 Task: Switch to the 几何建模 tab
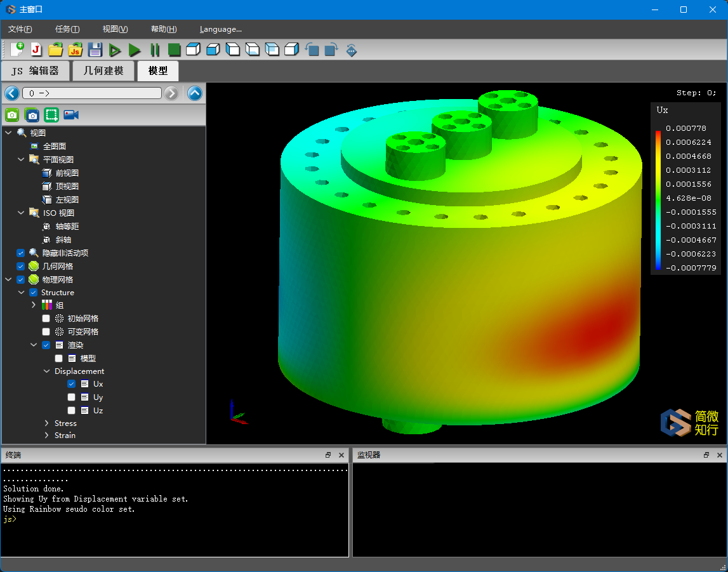(x=103, y=71)
